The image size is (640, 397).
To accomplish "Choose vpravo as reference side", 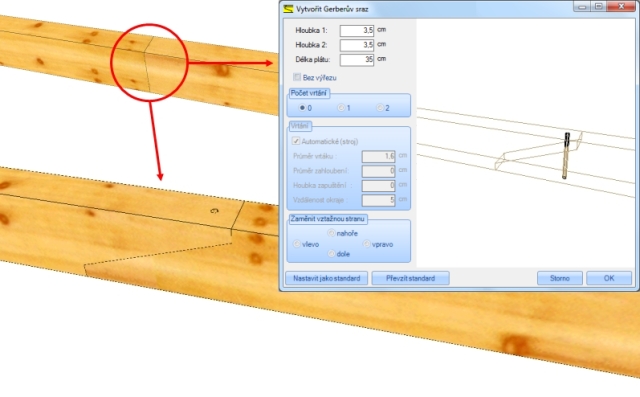I will click(x=367, y=244).
